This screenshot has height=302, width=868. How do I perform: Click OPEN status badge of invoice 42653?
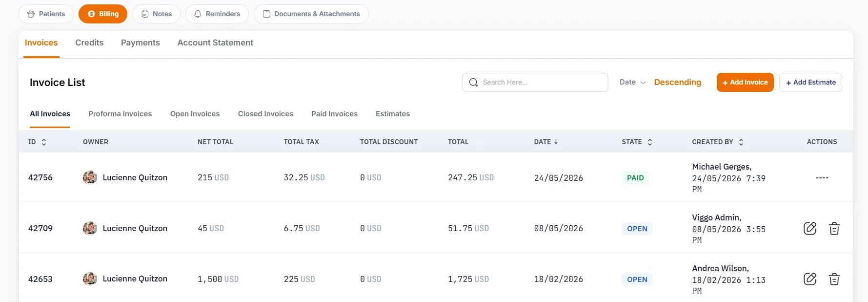pos(637,280)
